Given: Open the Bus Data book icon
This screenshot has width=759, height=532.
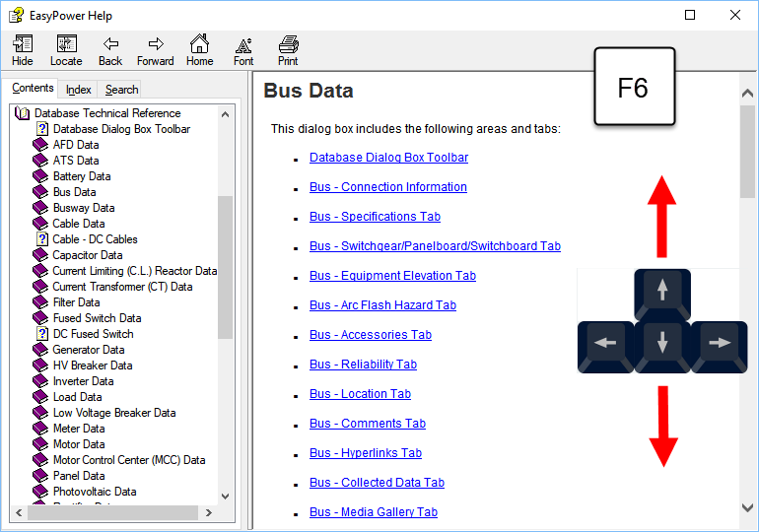Looking at the screenshot, I should point(40,192).
